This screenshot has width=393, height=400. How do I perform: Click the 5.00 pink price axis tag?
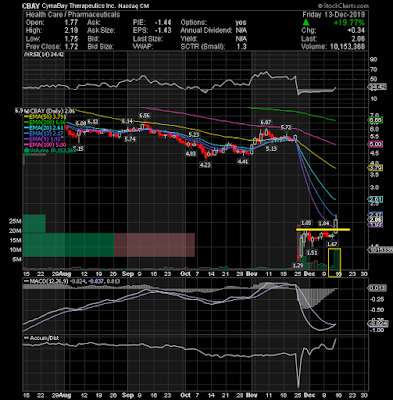click(x=375, y=144)
